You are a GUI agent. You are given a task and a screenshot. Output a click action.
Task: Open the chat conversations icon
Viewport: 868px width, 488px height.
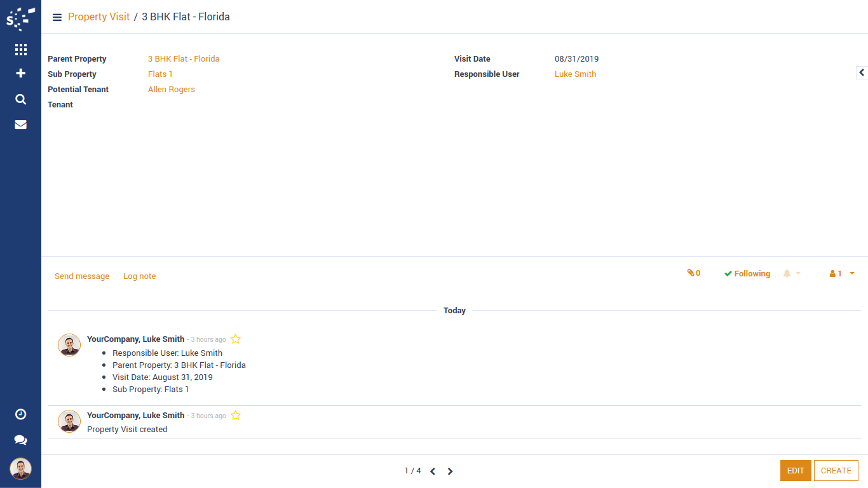[x=20, y=440]
